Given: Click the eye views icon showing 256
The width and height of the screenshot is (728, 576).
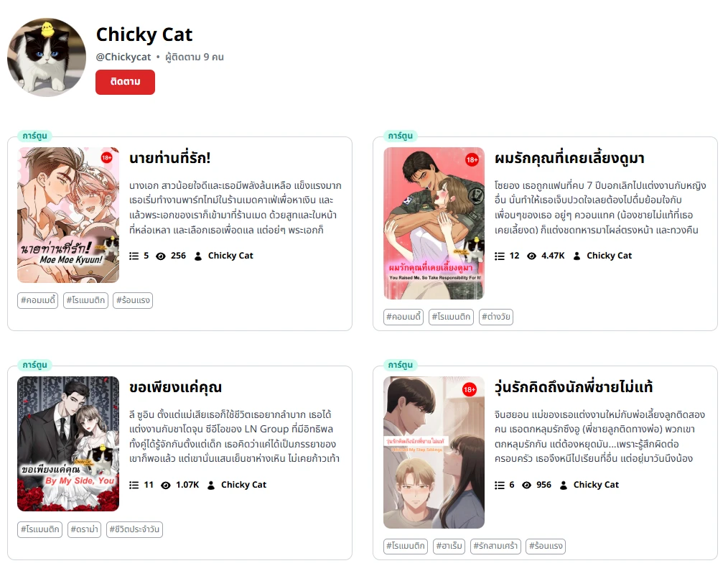Looking at the screenshot, I should coord(161,256).
